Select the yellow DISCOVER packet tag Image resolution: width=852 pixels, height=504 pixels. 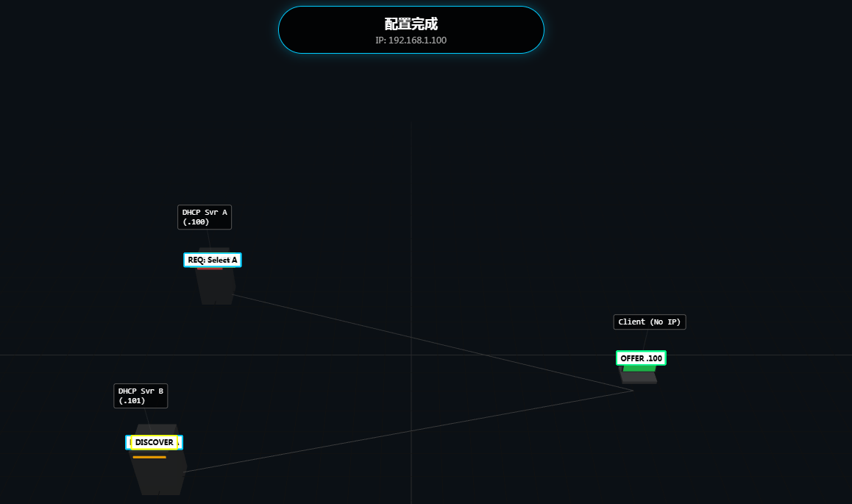coord(154,442)
